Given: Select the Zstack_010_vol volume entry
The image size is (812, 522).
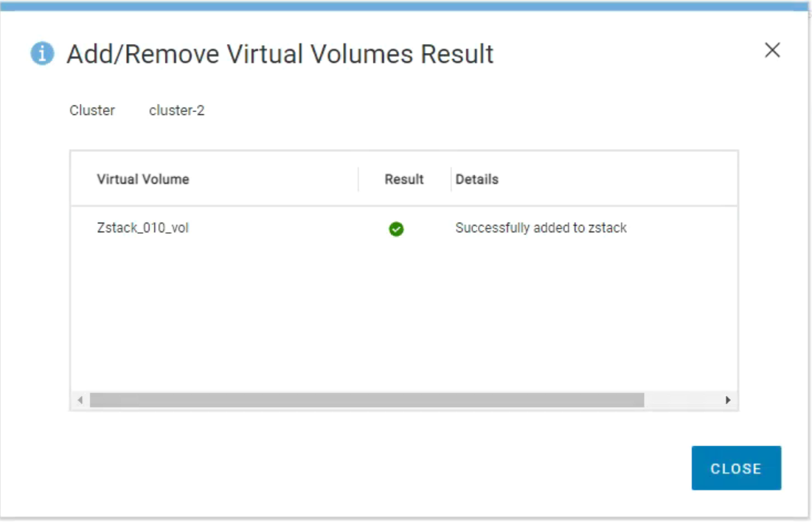Looking at the screenshot, I should pyautogui.click(x=143, y=228).
